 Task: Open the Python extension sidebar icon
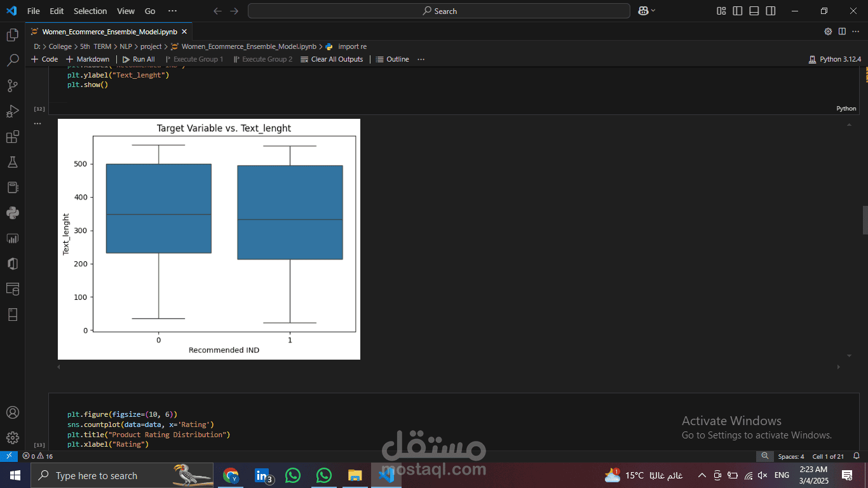(x=12, y=213)
